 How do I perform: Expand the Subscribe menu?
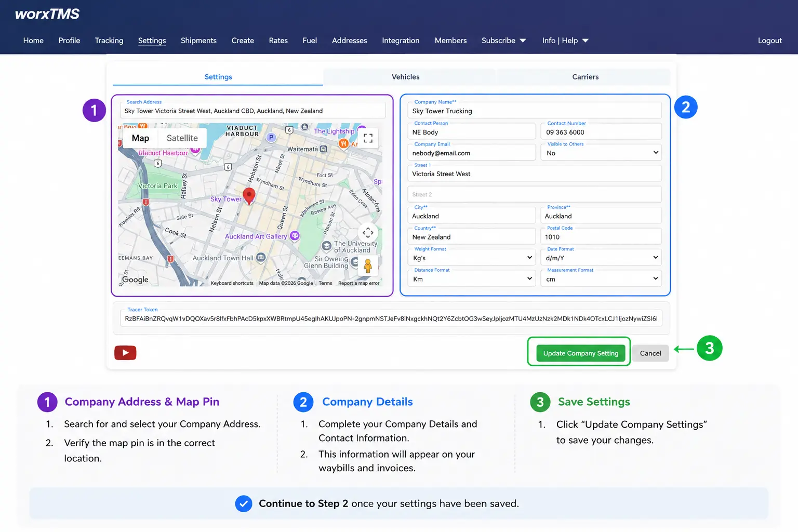tap(503, 41)
